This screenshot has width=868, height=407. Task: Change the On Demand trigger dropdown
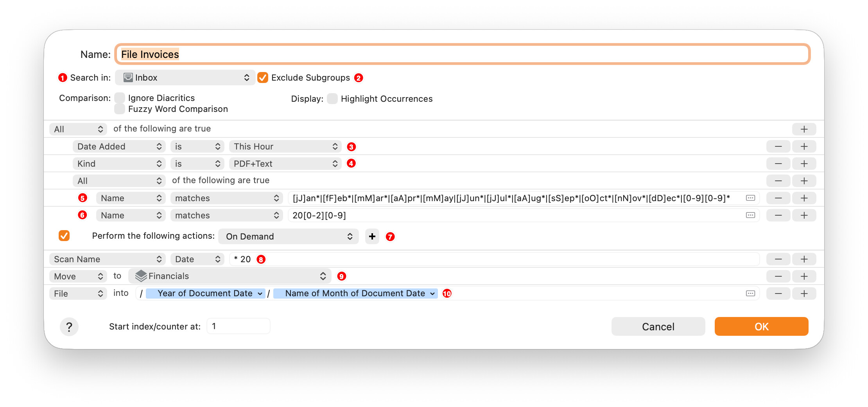[x=289, y=236]
